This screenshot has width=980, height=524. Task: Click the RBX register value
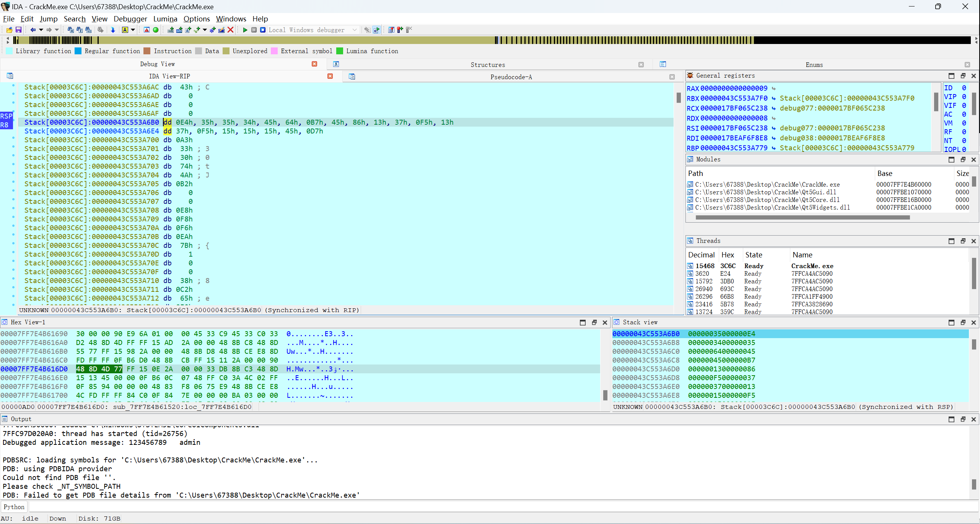coord(733,98)
